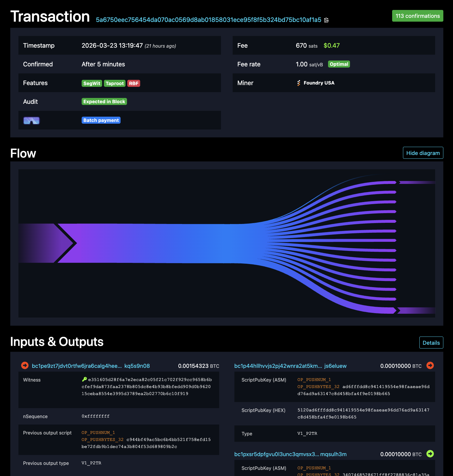
Task: Select '21 hours ago' relative time
Action: [160, 46]
